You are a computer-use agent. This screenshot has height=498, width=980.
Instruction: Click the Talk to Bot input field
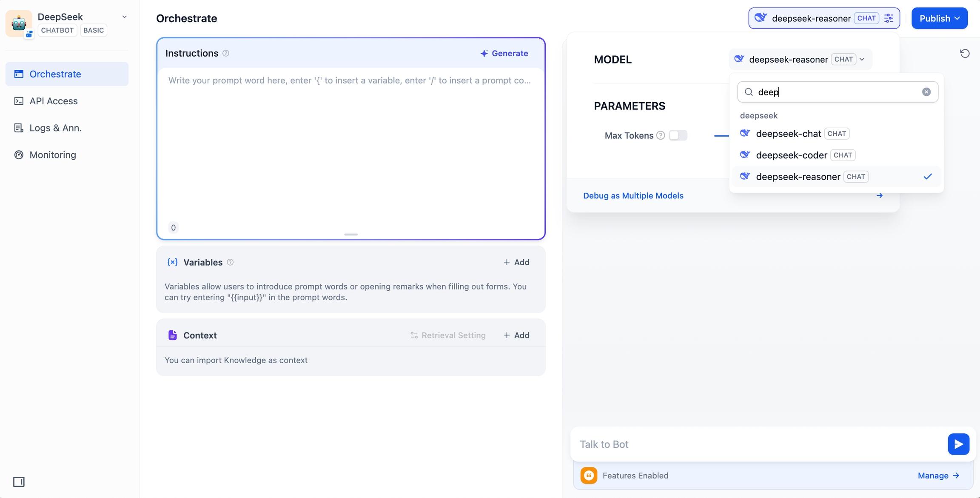coord(757,444)
